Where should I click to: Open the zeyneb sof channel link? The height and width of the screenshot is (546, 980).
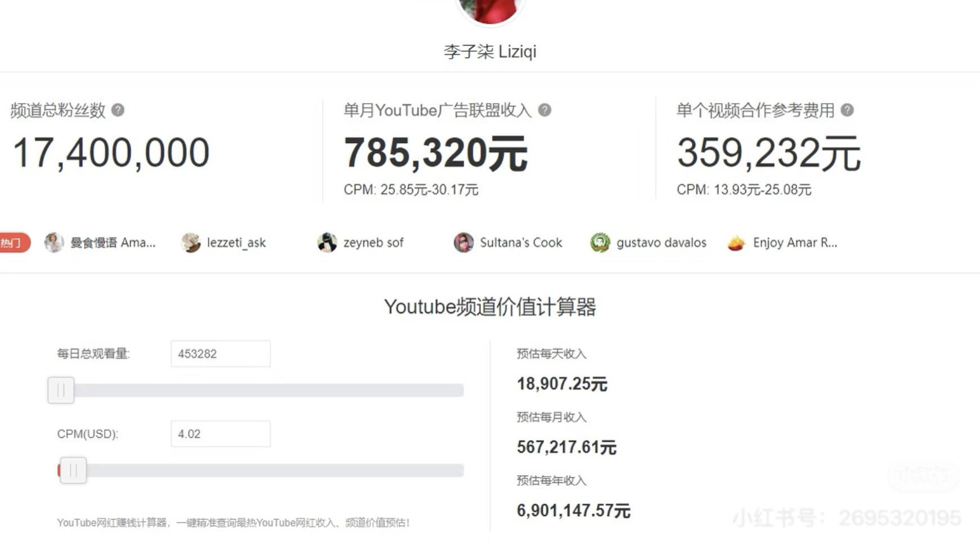pyautogui.click(x=373, y=243)
